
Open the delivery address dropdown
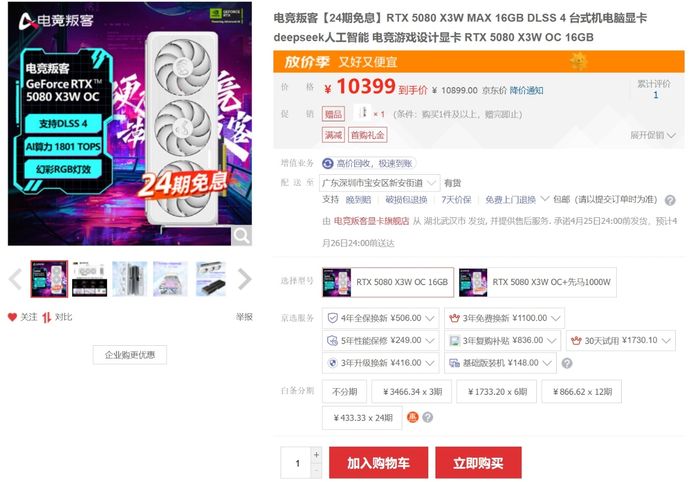379,183
